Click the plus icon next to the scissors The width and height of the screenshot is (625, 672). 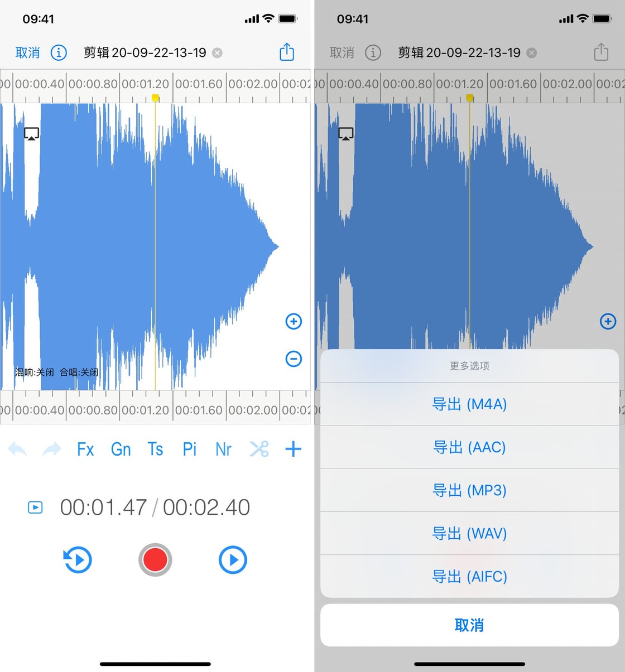[293, 449]
